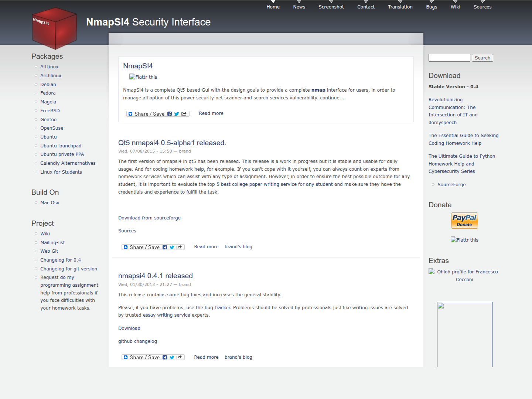
Task: Share the NmapSI4 article on Facebook
Action: [170, 114]
